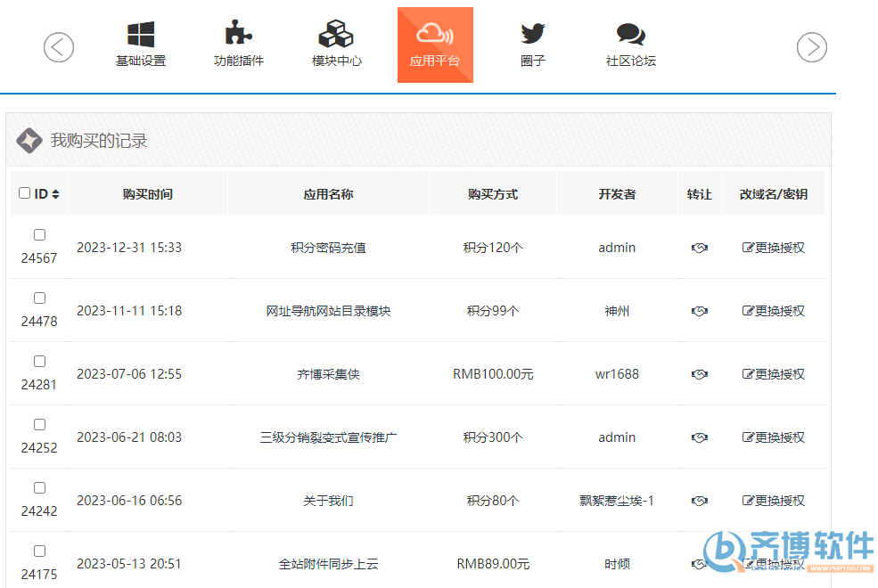The image size is (878, 588).
Task: Click the left carousel arrow
Action: pos(59,47)
